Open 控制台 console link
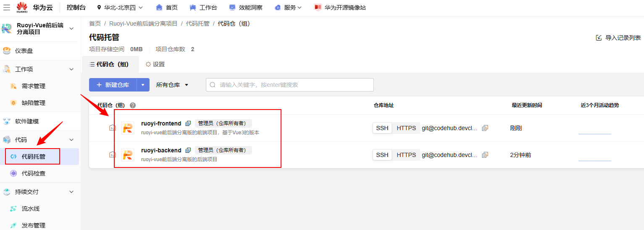This screenshot has height=230, width=644. pyautogui.click(x=76, y=7)
